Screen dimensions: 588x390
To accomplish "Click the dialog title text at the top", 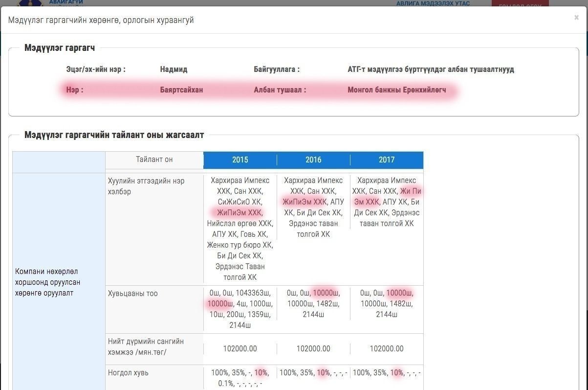I will 101,20.
